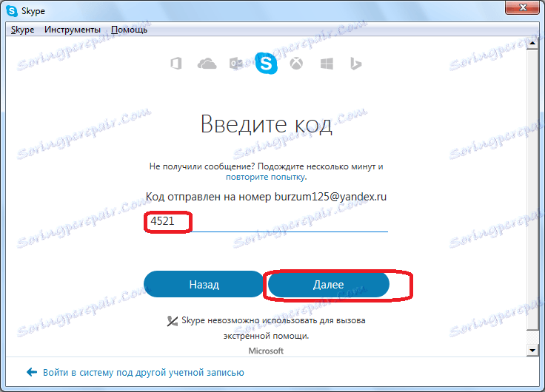Click the text 'Код отправлен на номер burzum125@yandex.ru'

point(266,197)
